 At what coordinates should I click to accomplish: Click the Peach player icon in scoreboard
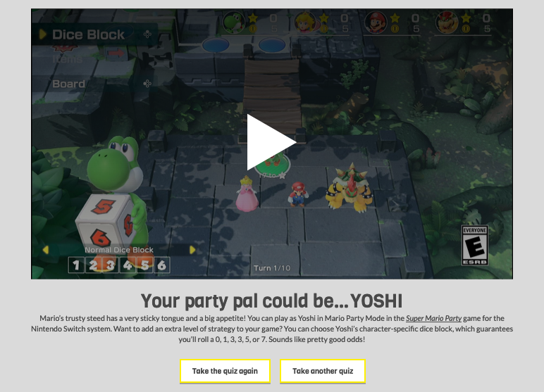pos(304,23)
